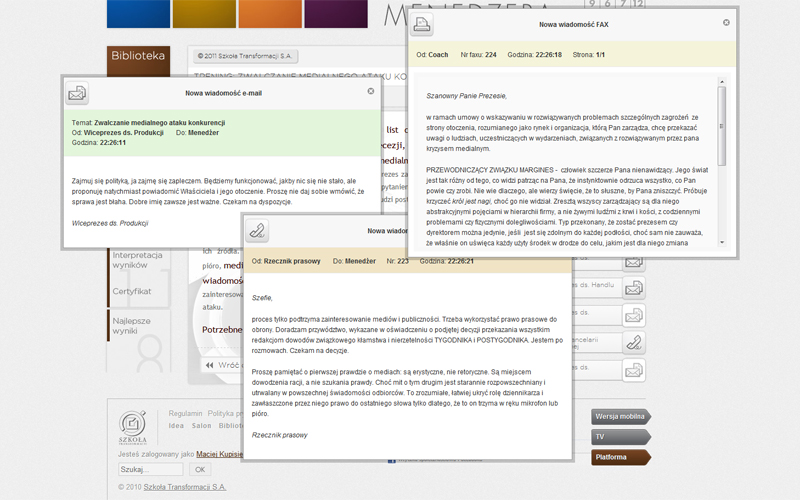
Task: Click the Szukaj search input field
Action: pyautogui.click(x=151, y=469)
